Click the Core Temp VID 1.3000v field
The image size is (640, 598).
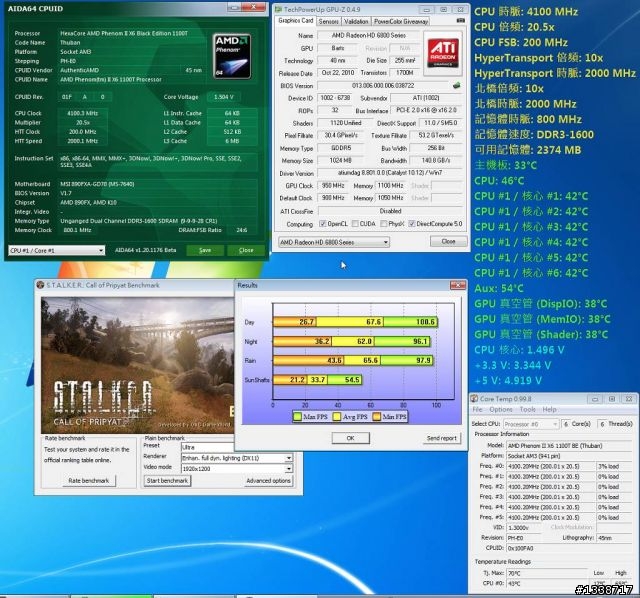pyautogui.click(x=524, y=527)
